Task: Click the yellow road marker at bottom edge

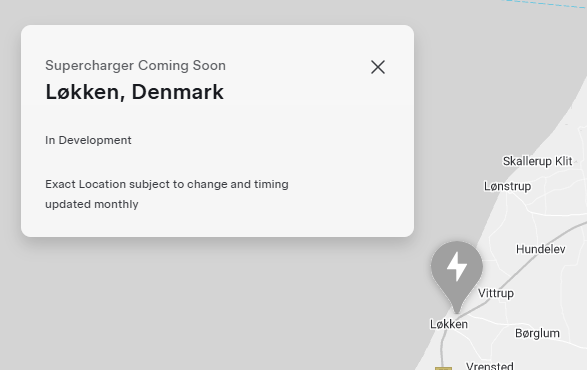Action: click(443, 369)
